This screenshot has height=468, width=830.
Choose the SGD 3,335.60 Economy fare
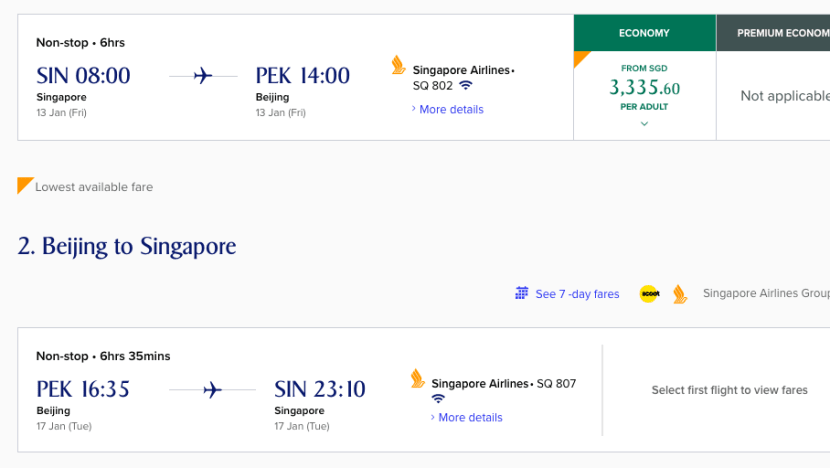(x=644, y=89)
